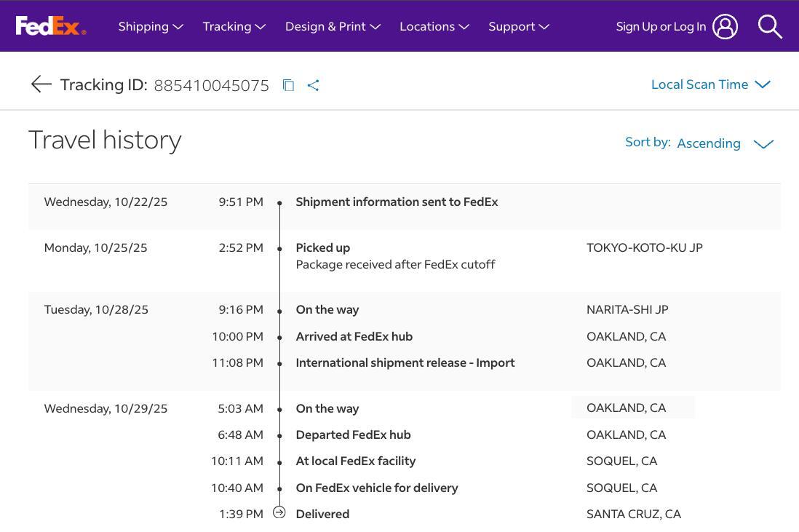Go back using the left arrow
This screenshot has height=532, width=799.
(x=41, y=84)
